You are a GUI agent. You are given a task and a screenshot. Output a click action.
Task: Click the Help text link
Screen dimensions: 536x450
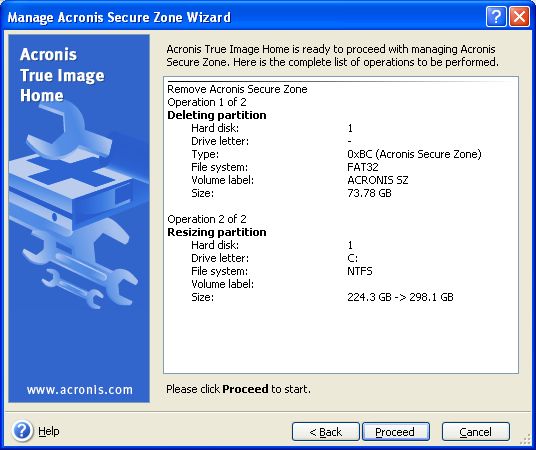[49, 431]
